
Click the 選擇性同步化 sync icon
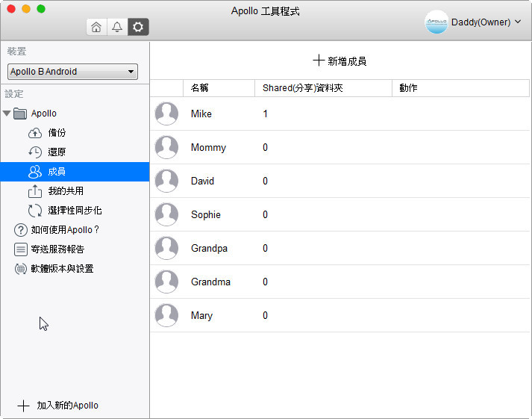(35, 211)
